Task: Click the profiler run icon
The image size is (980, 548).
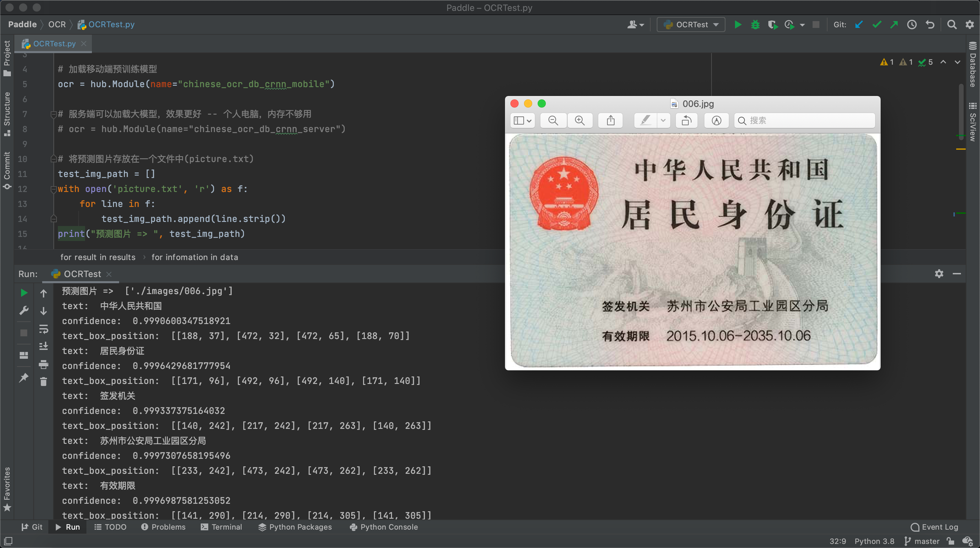Action: [x=789, y=25]
